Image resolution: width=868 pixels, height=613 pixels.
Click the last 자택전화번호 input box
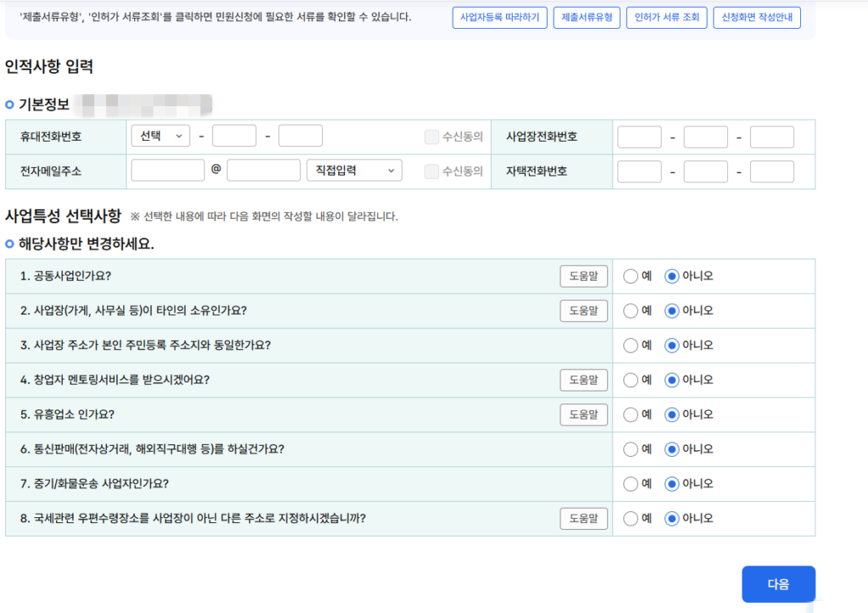point(771,171)
